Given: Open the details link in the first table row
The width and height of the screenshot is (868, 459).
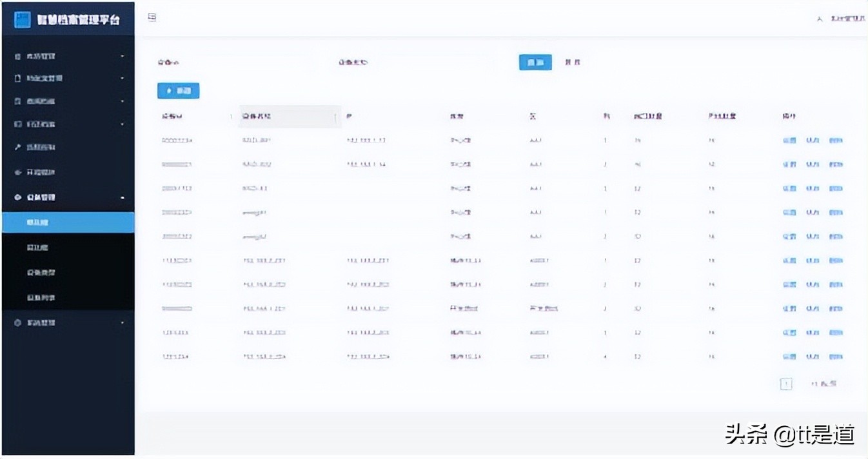Looking at the screenshot, I should (x=788, y=140).
